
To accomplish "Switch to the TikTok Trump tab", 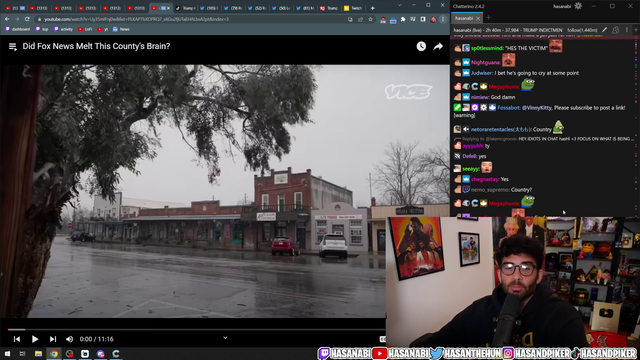I will (184, 8).
